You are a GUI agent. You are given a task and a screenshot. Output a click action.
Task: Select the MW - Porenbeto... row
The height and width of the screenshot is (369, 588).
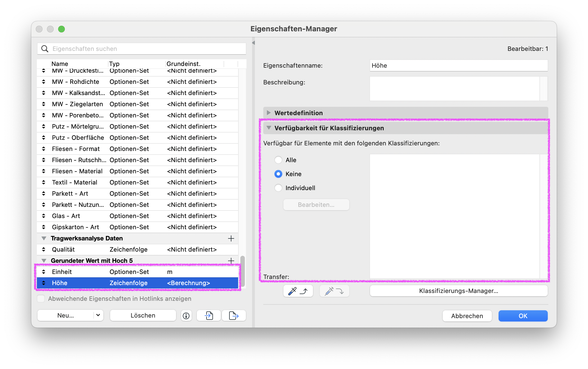pyautogui.click(x=137, y=115)
